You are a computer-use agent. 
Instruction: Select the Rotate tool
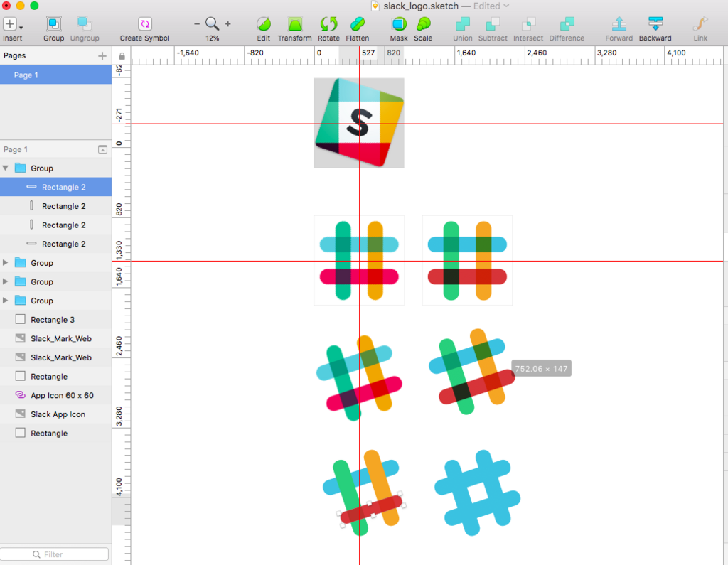[328, 24]
